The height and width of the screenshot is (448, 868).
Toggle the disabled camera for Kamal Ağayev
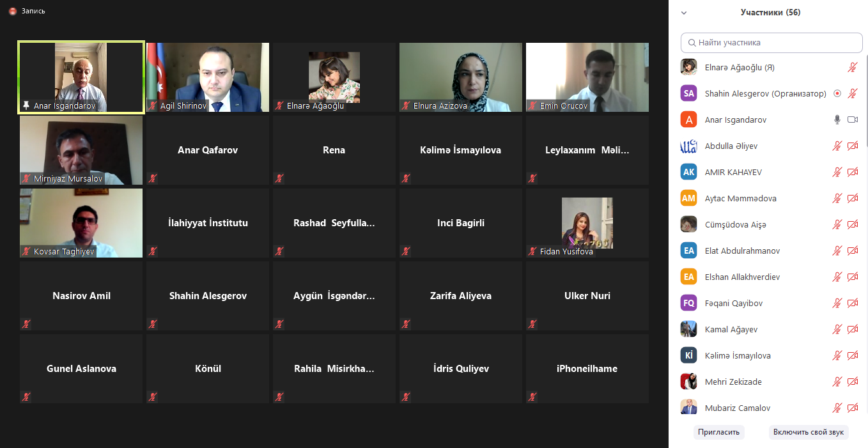[853, 329]
